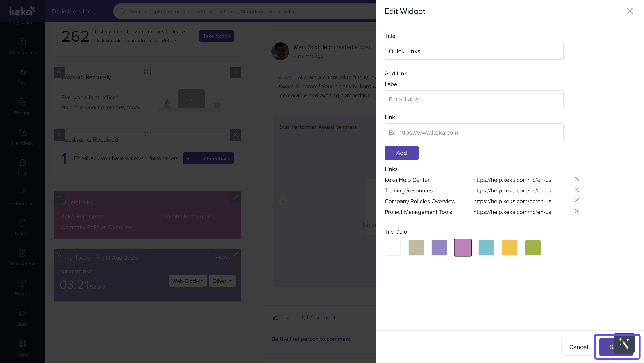The height and width of the screenshot is (363, 644).
Task: Click drag handle on Feedbacks Received widget
Action: pos(148,134)
